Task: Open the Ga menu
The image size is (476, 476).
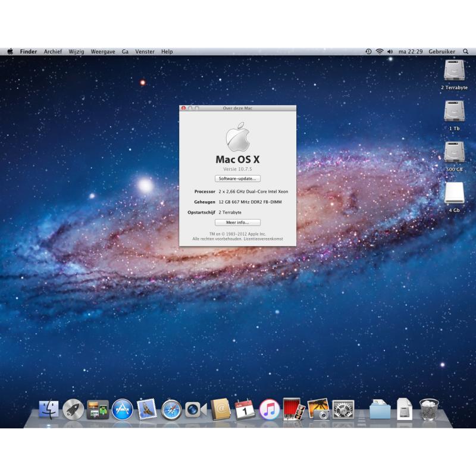Action: click(125, 52)
